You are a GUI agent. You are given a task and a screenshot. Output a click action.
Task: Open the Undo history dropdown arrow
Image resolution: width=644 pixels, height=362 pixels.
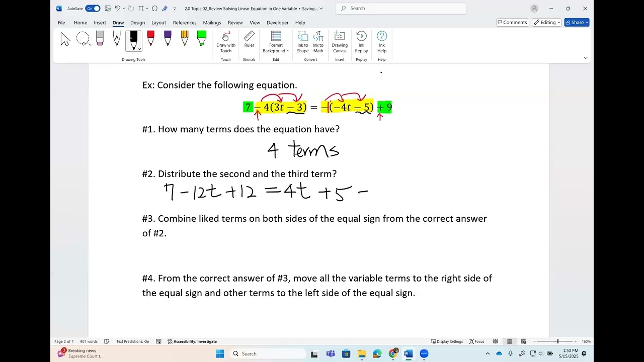tap(123, 9)
